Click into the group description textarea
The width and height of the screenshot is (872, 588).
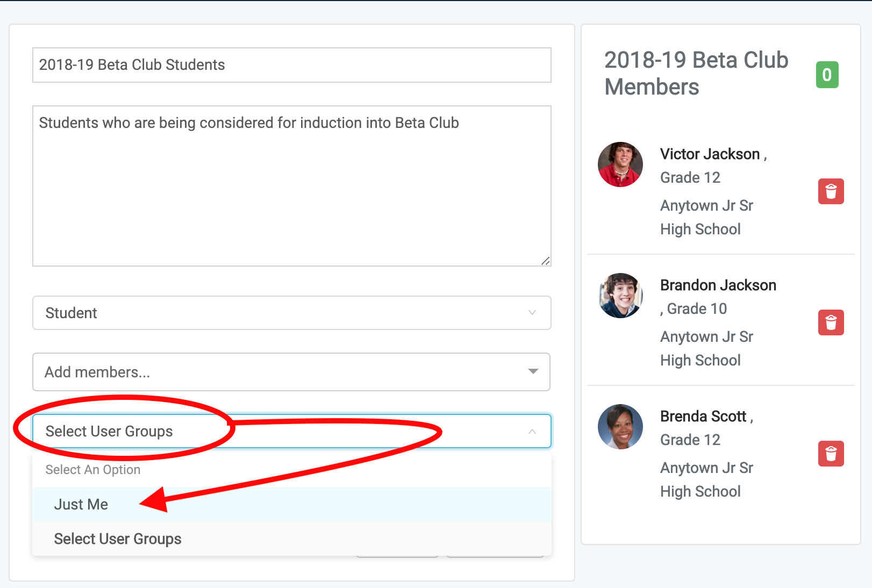coord(292,186)
